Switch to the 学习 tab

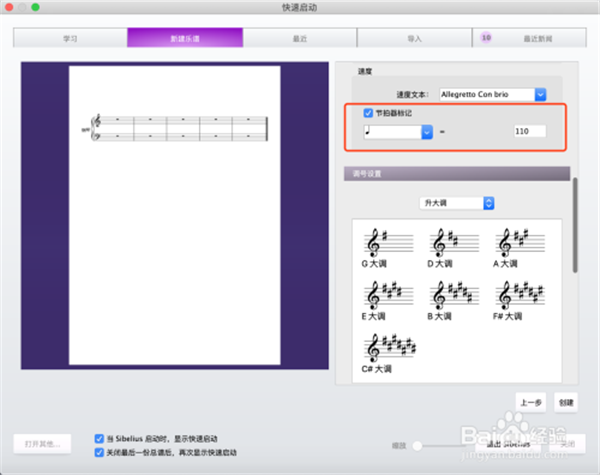click(x=70, y=38)
